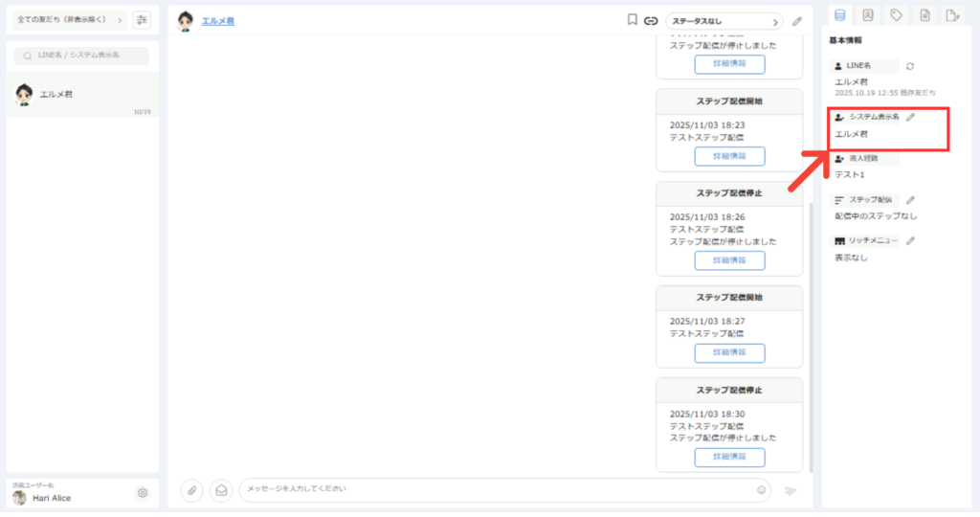
Task: Open the emoji picker in message box
Action: [762, 490]
